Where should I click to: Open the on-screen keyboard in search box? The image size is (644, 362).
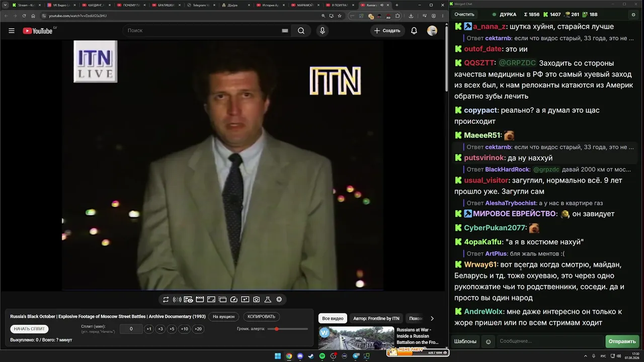[x=285, y=31]
